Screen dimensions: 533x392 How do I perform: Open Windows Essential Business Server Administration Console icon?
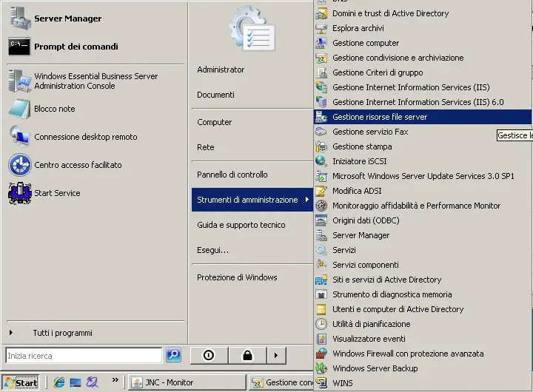20,81
